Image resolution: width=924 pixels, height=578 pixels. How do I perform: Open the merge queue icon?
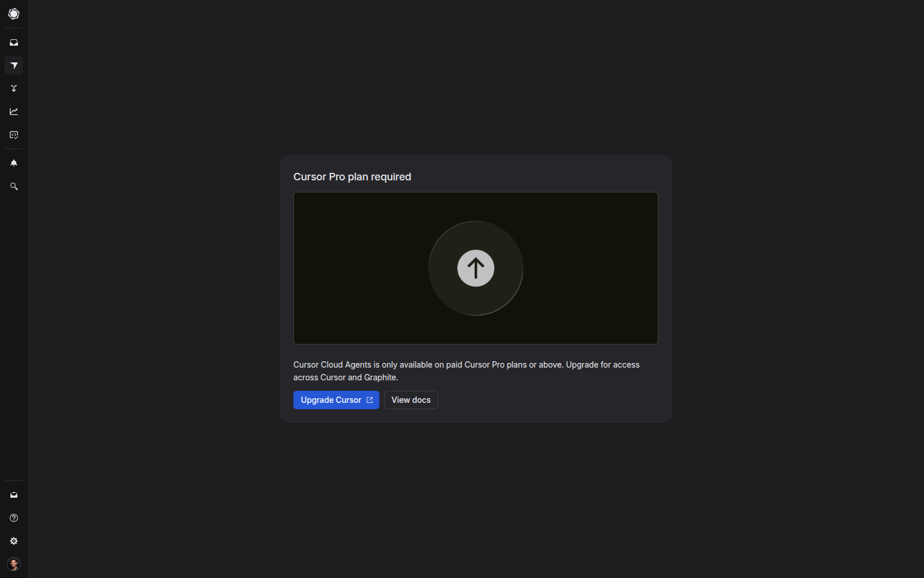[x=14, y=88]
